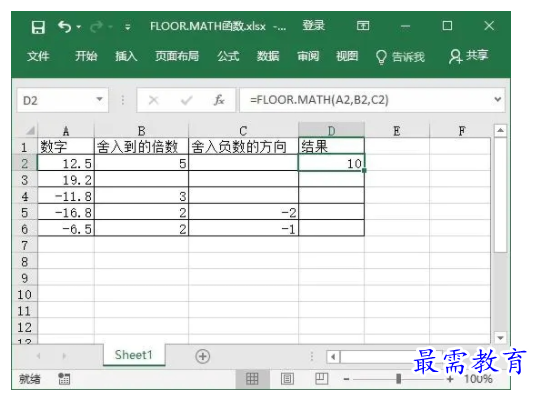Click cell A4 with value -11.8
The image size is (535, 393).
(66, 196)
